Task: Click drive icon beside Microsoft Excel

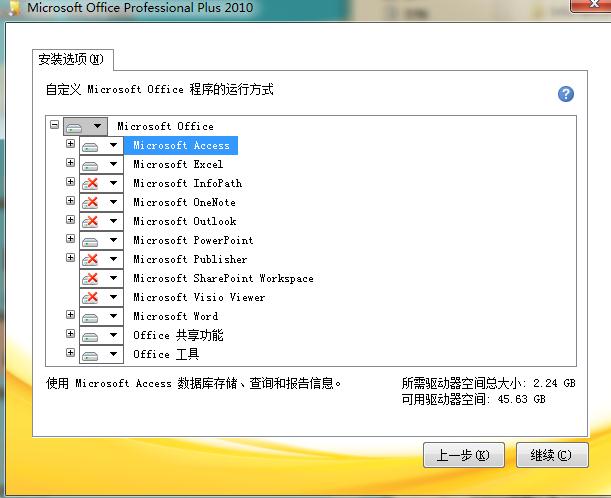Action: tap(90, 165)
